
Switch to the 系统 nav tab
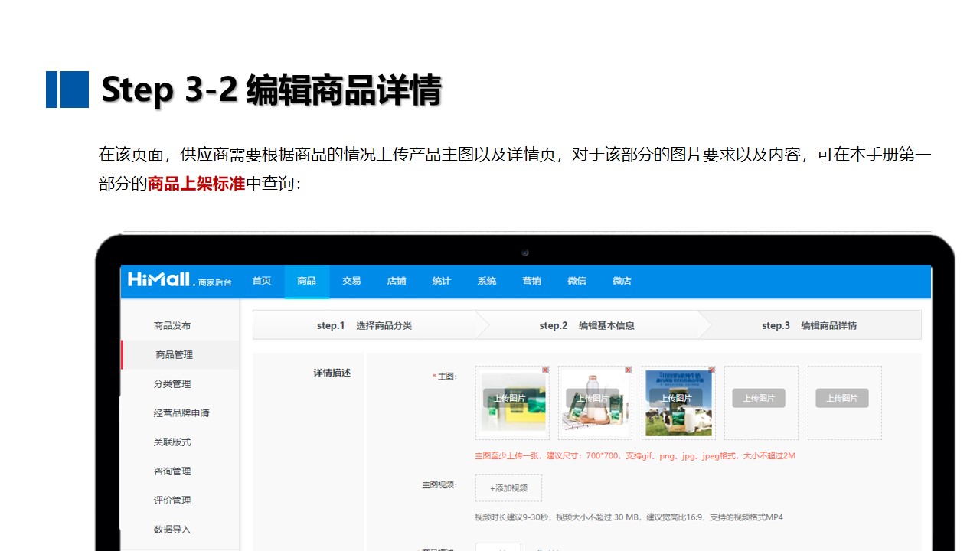[487, 281]
